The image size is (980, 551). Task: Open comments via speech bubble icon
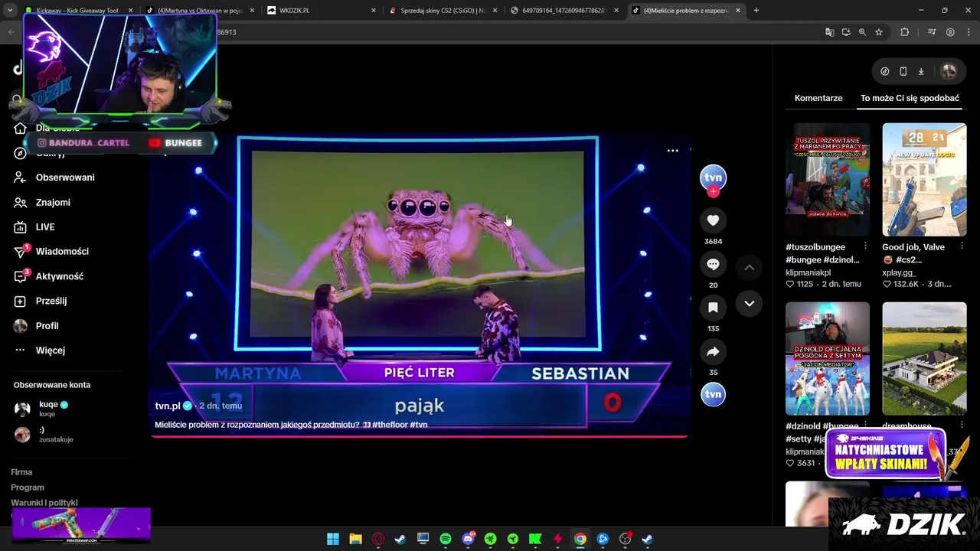[x=713, y=264]
